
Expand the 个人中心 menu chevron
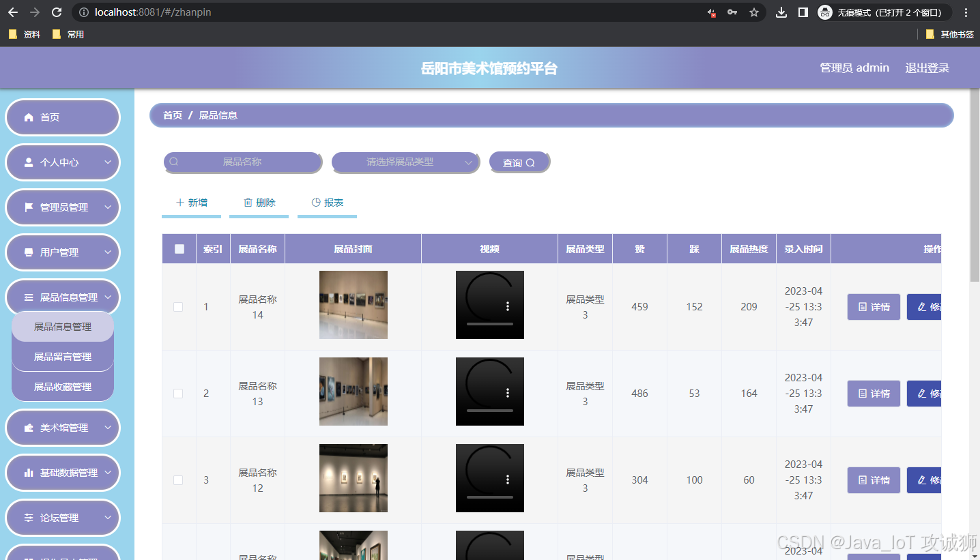108,162
